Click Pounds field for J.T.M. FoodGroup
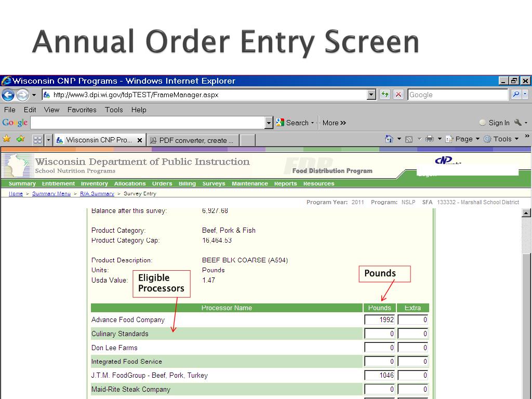Image resolution: width=532 pixels, height=399 pixels. tap(380, 375)
